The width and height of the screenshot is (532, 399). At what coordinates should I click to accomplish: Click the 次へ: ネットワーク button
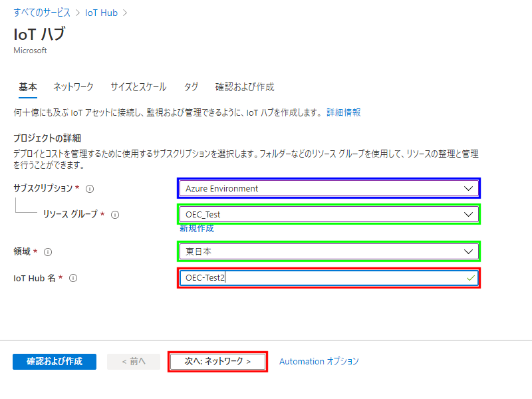pyautogui.click(x=217, y=361)
